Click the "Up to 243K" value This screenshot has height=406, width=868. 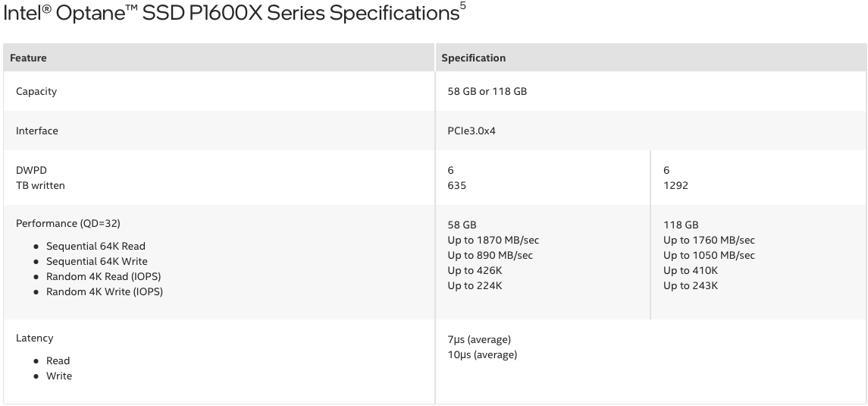tap(691, 285)
